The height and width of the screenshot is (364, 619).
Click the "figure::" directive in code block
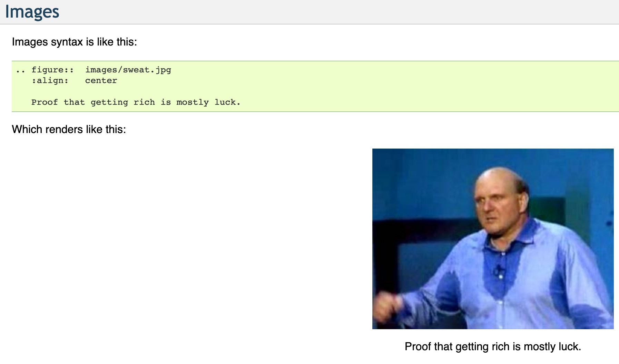[x=52, y=70]
